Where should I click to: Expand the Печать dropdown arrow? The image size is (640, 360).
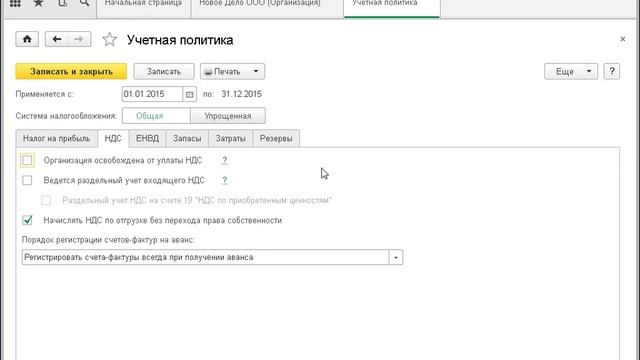coord(256,71)
